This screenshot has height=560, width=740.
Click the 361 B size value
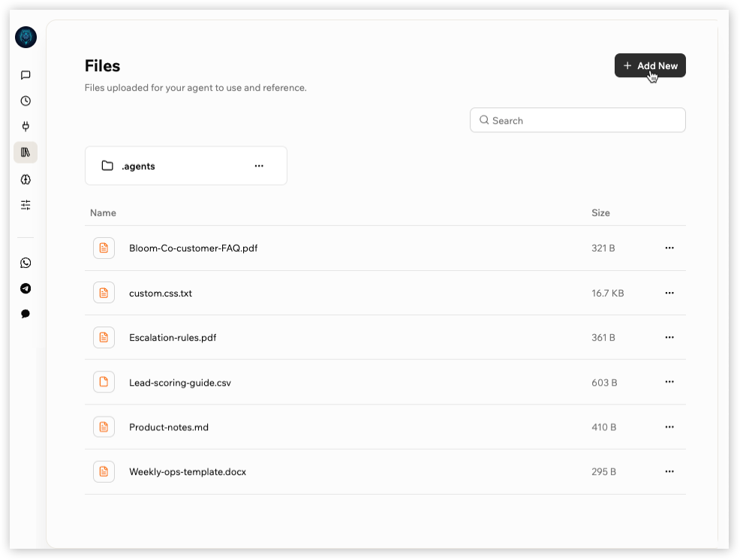pyautogui.click(x=603, y=338)
